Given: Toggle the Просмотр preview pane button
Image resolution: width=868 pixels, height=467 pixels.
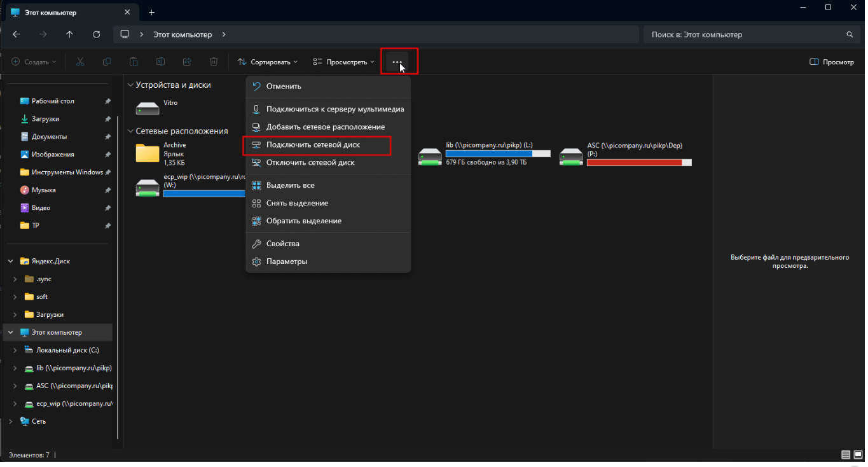Looking at the screenshot, I should (x=831, y=62).
